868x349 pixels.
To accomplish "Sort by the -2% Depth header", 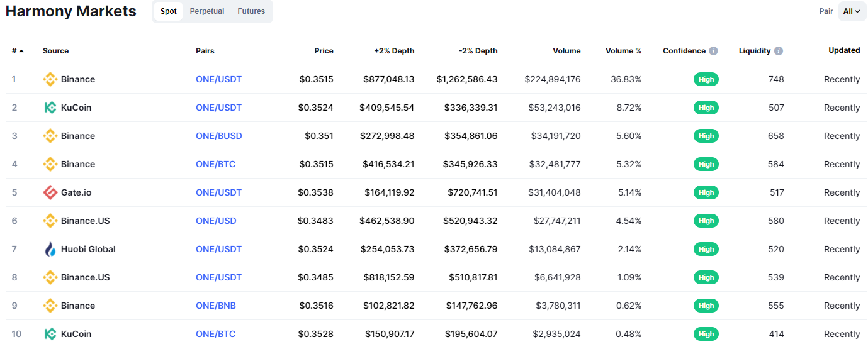I will click(478, 51).
